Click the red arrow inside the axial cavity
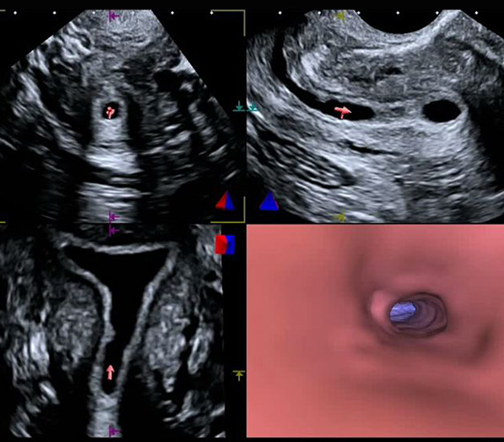Viewport: 504px width, 442px height. pyautogui.click(x=110, y=113)
